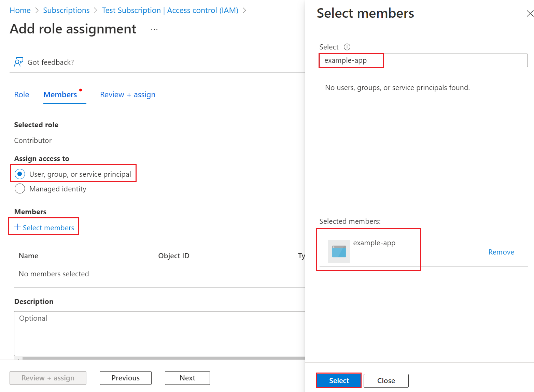Remove example-app from selected members
Image resolution: width=534 pixels, height=392 pixels.
click(x=501, y=252)
